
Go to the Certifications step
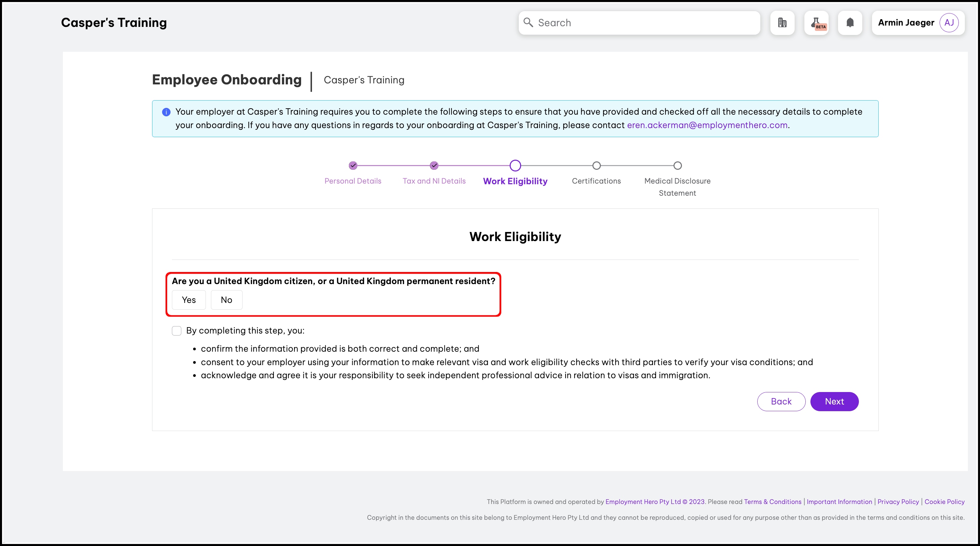pos(596,181)
